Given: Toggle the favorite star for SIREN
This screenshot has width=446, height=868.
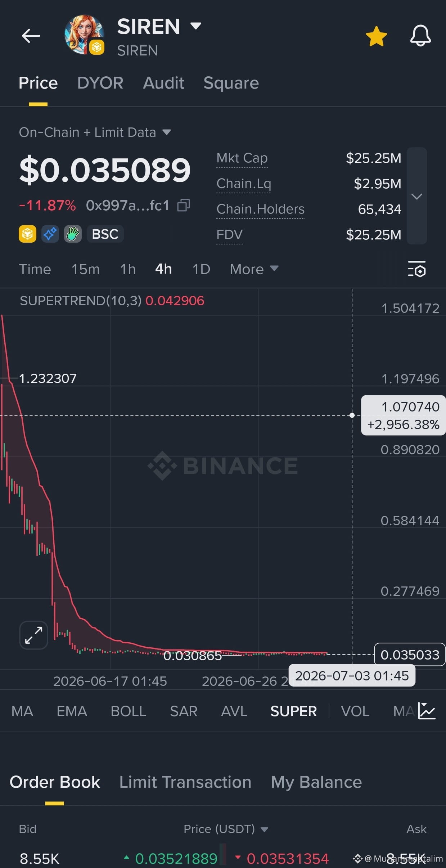Looking at the screenshot, I should 376,36.
